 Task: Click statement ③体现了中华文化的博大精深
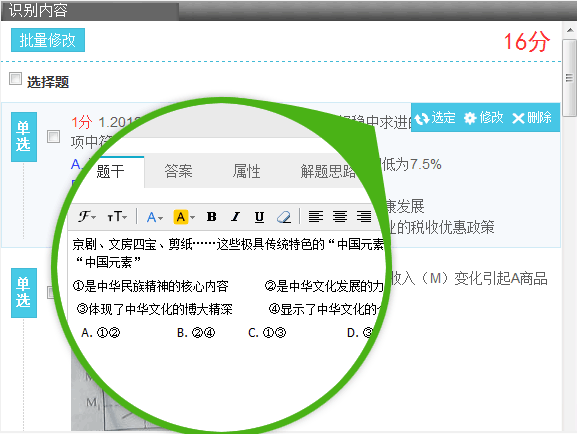click(154, 309)
